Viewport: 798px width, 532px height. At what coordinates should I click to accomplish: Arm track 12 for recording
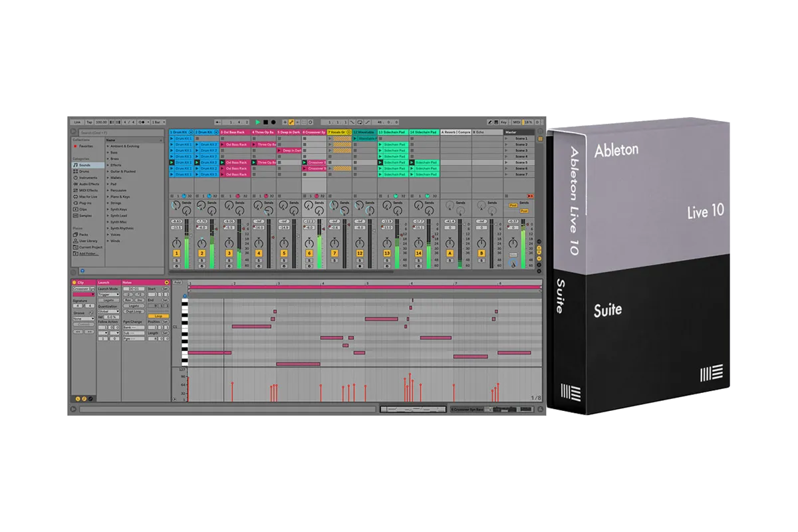coord(360,266)
